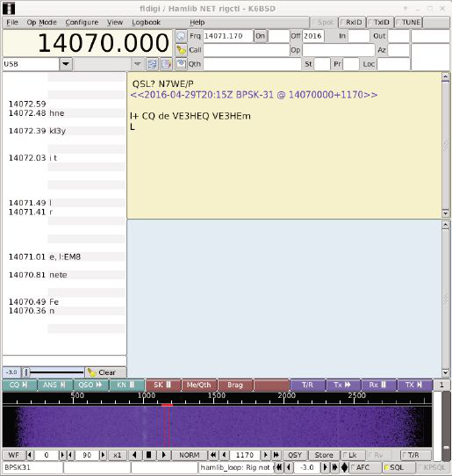Screen dimensions: 452x476
Task: Click the KN macro button
Action: [126, 385]
